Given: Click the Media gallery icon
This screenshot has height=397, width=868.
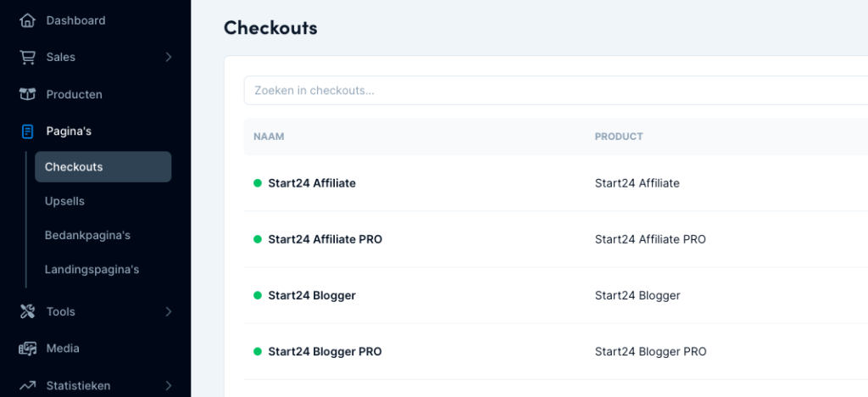Looking at the screenshot, I should tap(28, 349).
